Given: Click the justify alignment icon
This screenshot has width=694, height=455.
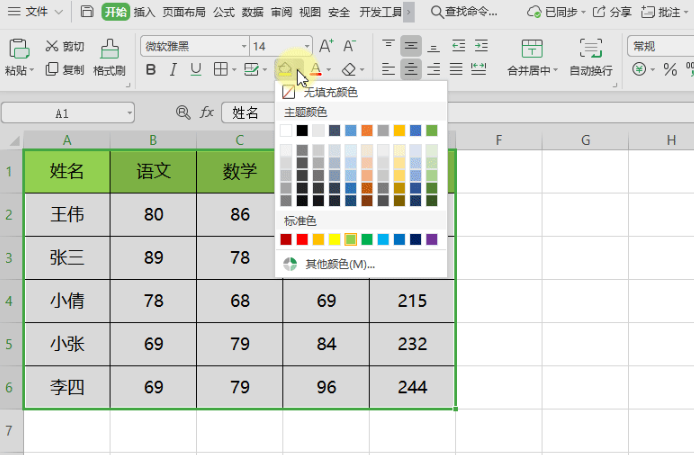Looking at the screenshot, I should 456,69.
